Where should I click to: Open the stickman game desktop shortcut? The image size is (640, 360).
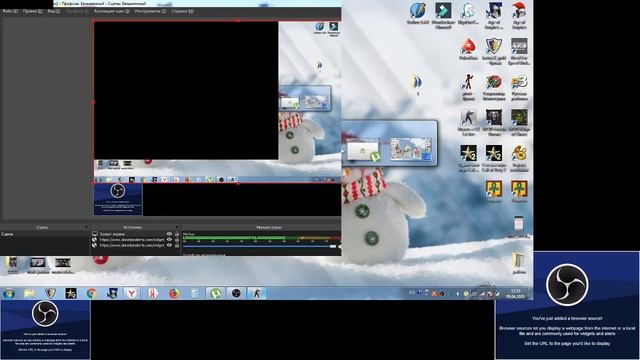[x=468, y=87]
